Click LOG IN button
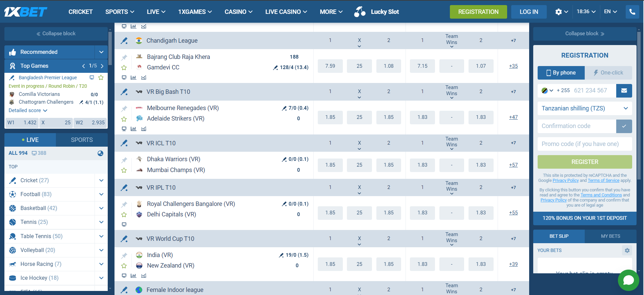 529,12
